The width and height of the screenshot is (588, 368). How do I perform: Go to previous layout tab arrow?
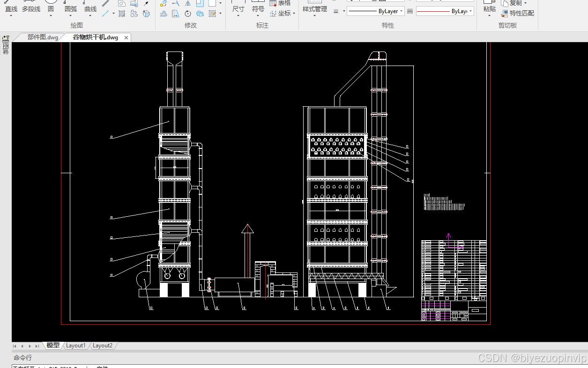pyautogui.click(x=22, y=346)
